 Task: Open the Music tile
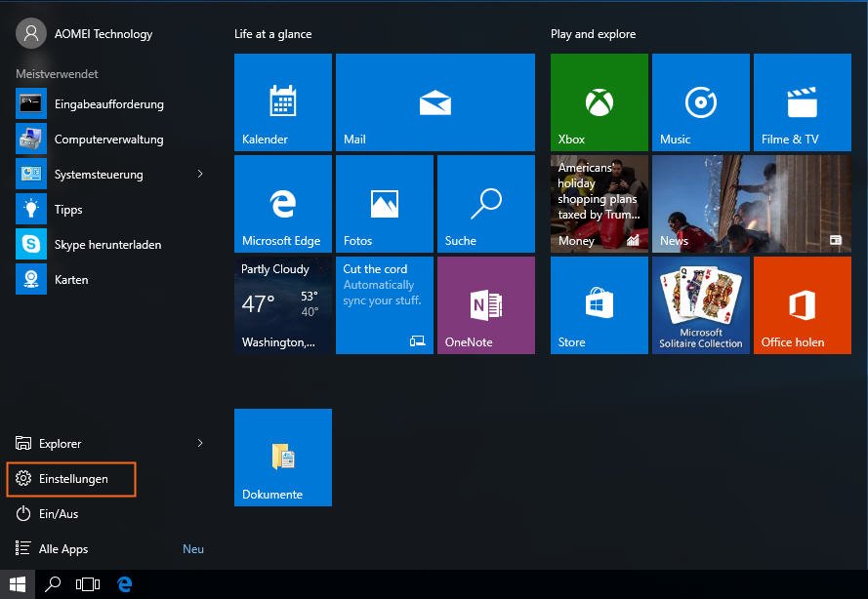coord(700,102)
